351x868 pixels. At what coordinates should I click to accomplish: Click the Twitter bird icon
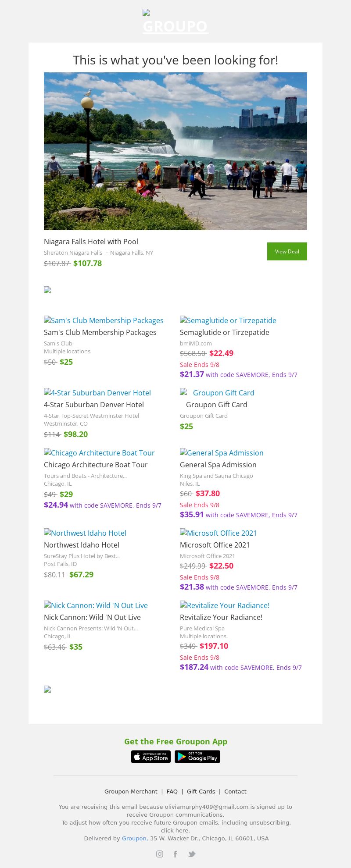tap(191, 854)
